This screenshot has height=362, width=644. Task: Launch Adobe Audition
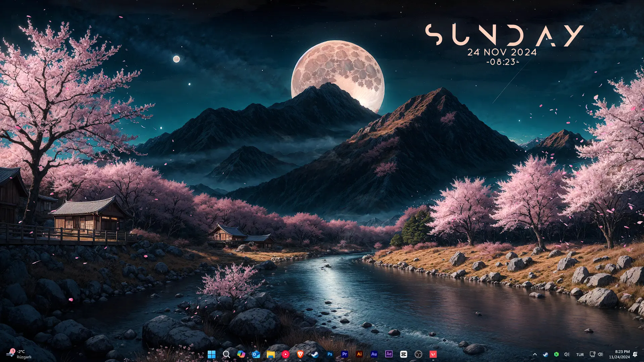pos(374,354)
